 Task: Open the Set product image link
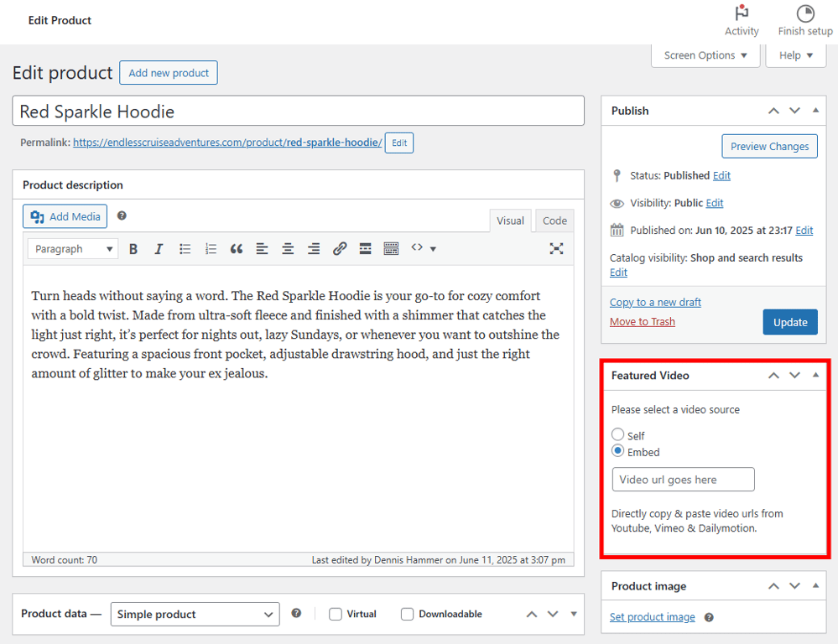pyautogui.click(x=652, y=616)
